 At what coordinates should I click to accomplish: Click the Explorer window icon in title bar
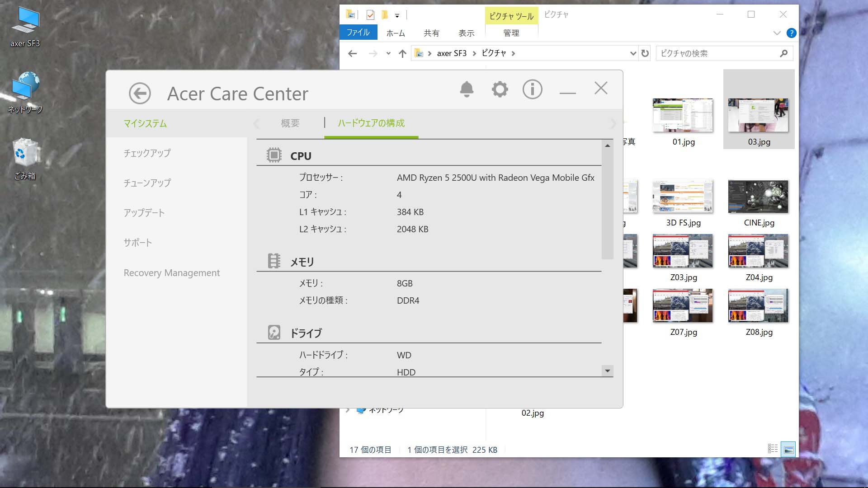tap(351, 15)
